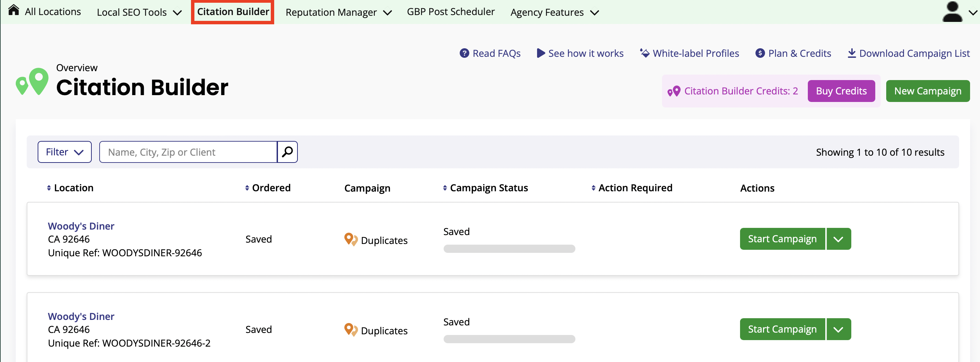The height and width of the screenshot is (362, 980).
Task: Click the home icon in the navigation bar
Action: tap(14, 10)
